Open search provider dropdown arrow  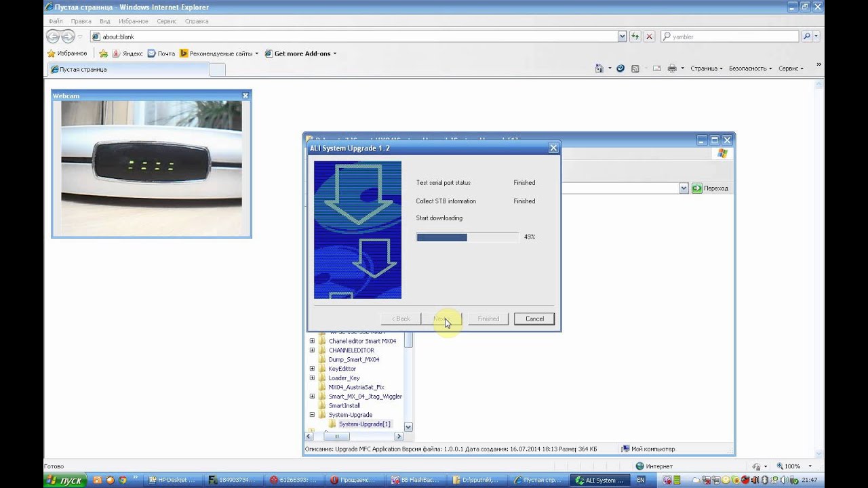coord(816,37)
